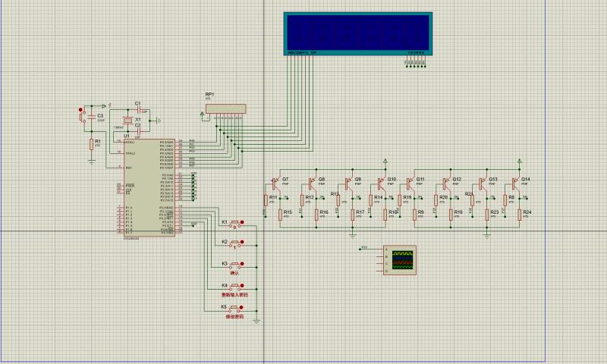Select the oscilloscope instrument
607x364 pixels.
tap(401, 259)
